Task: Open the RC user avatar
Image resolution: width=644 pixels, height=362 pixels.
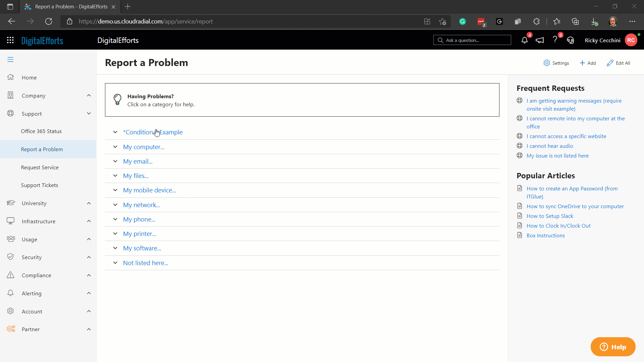Action: tap(631, 40)
